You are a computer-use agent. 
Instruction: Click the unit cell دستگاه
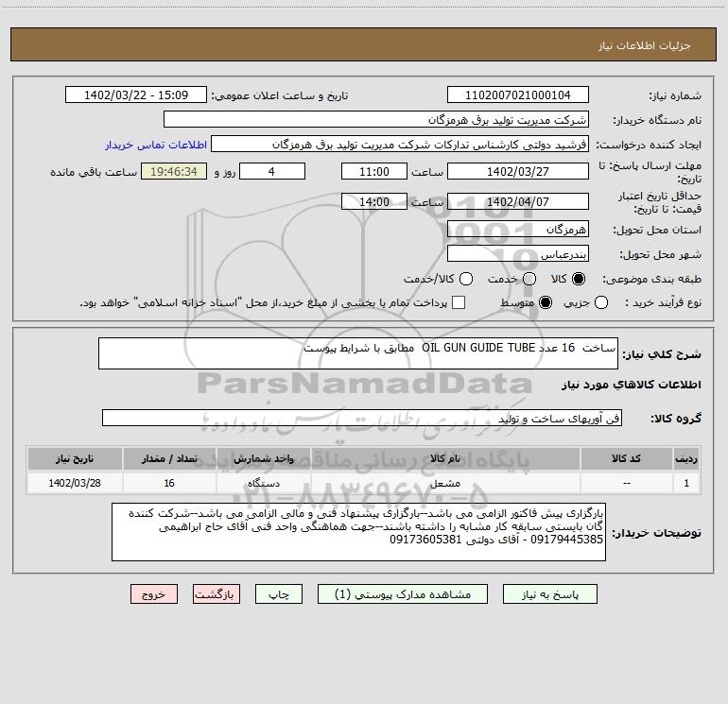(263, 483)
